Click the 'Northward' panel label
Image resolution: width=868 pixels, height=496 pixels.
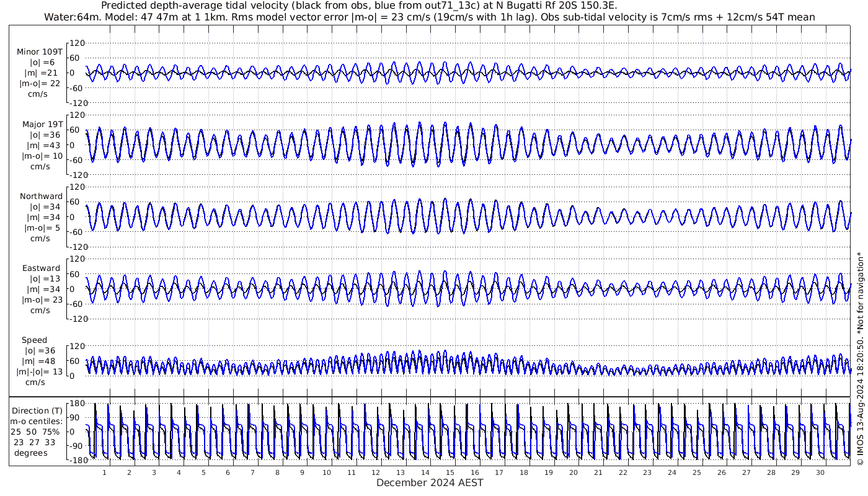41,196
